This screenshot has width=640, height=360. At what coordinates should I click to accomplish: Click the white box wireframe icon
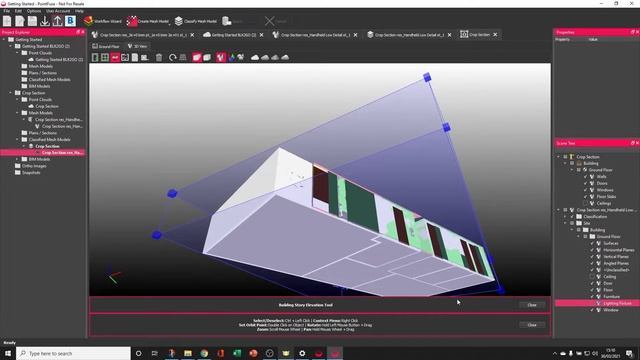pos(207,58)
